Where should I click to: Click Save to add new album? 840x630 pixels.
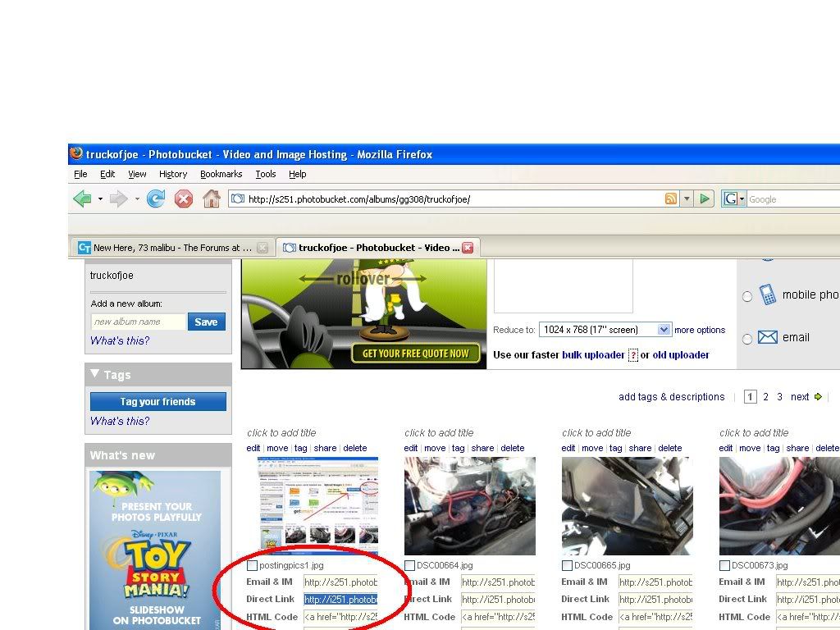[x=206, y=322]
